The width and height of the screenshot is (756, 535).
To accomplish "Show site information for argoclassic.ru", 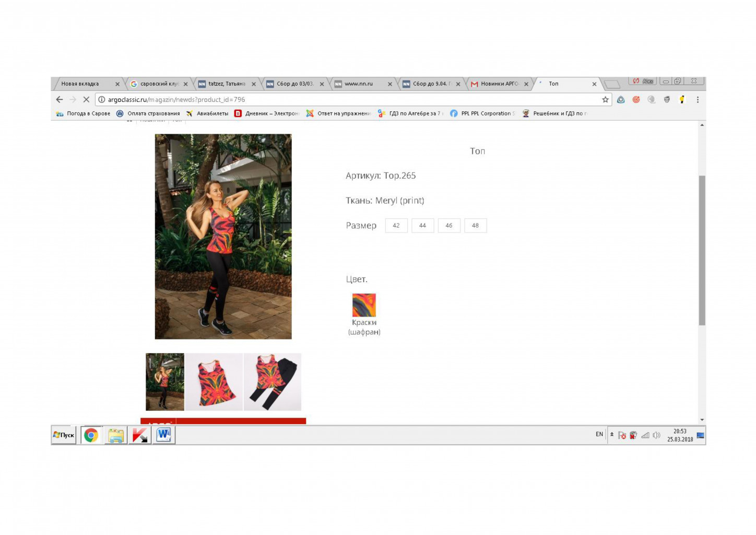I will point(102,99).
